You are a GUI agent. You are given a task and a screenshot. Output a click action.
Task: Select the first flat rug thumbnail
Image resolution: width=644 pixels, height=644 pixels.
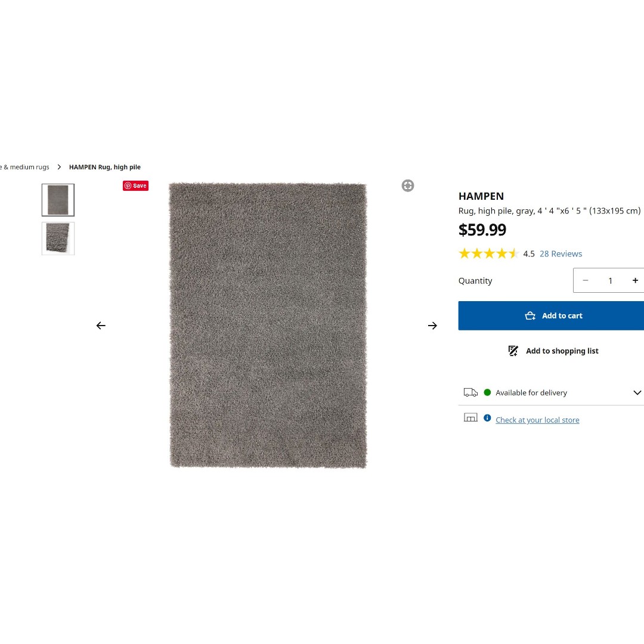coord(58,200)
